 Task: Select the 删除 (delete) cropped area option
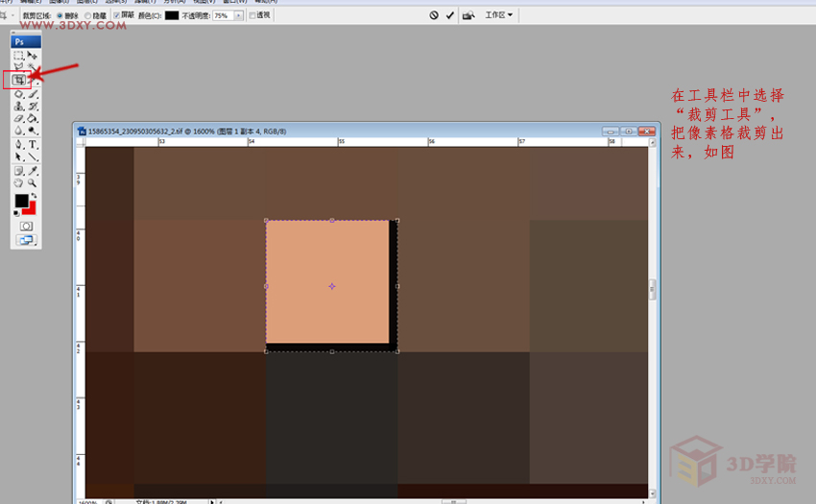[67, 15]
